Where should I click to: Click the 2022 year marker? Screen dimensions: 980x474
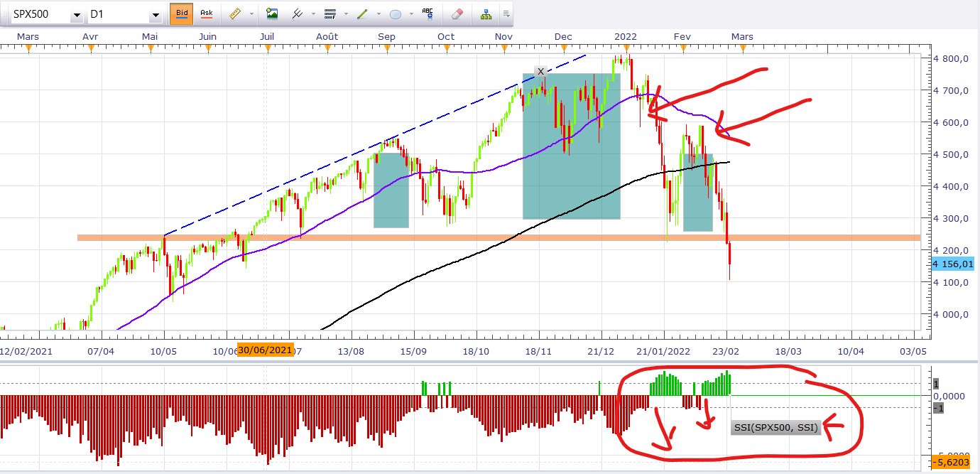coord(625,36)
